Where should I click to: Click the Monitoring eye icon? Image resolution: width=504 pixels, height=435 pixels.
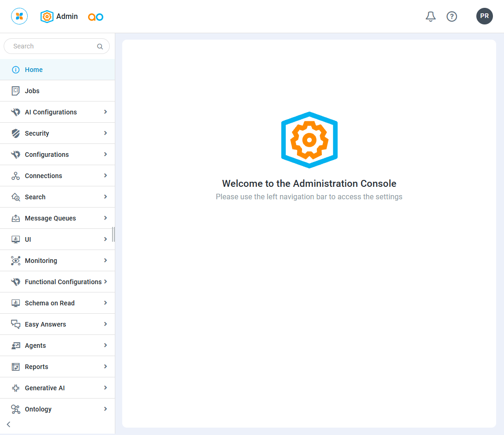point(15,261)
